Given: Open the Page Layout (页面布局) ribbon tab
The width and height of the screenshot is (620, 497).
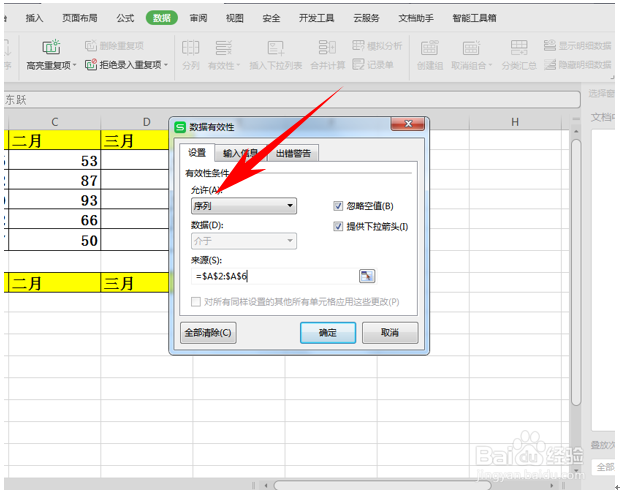Looking at the screenshot, I should click(x=79, y=18).
